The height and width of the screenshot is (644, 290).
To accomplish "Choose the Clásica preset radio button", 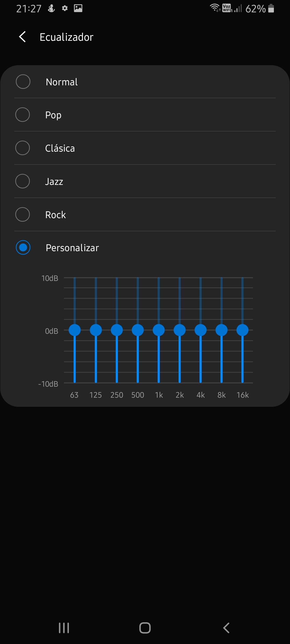I will 23,148.
